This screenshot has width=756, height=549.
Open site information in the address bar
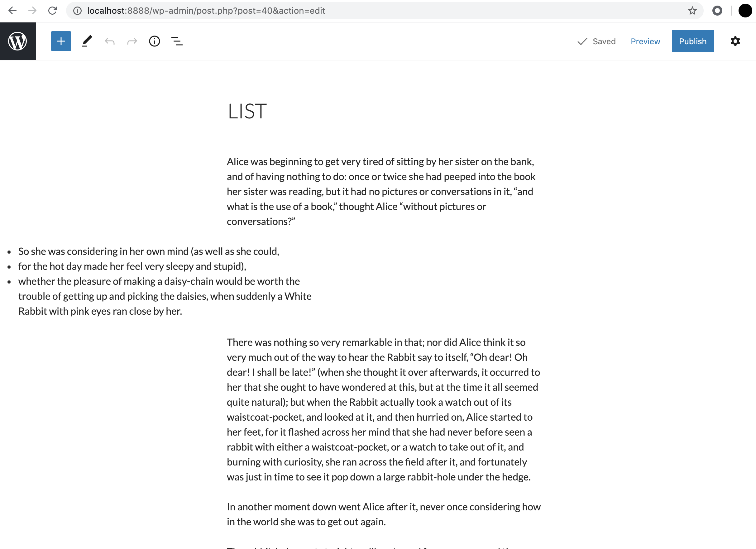77,10
